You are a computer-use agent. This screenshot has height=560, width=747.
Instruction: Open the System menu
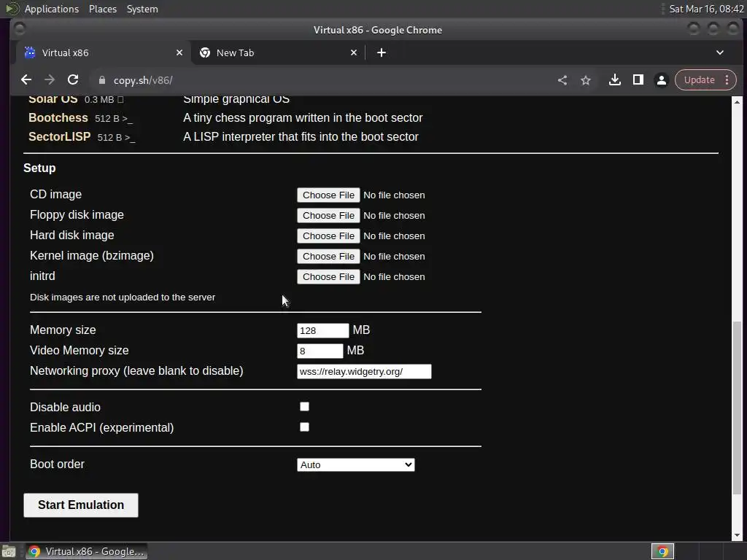142,9
